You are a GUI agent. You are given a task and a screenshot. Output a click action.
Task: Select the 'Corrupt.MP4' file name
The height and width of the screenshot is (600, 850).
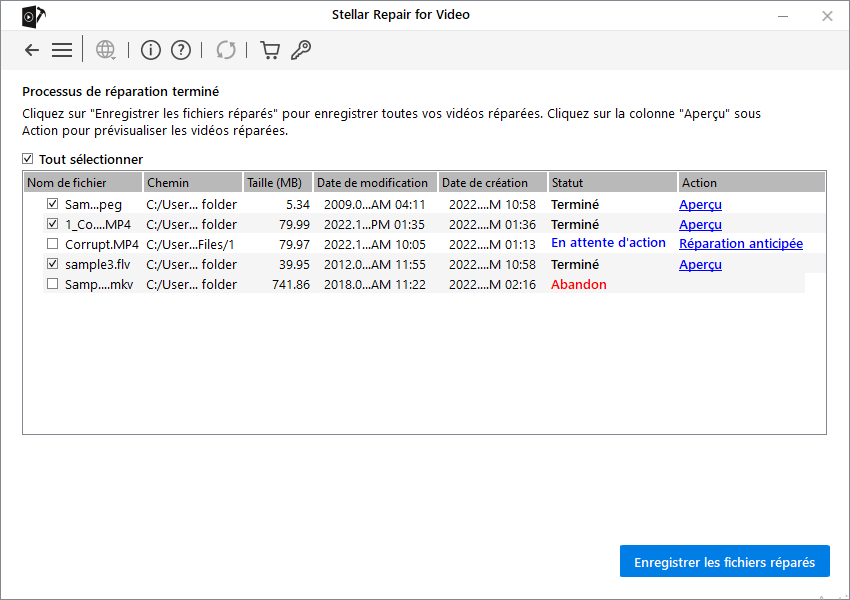pyautogui.click(x=102, y=244)
